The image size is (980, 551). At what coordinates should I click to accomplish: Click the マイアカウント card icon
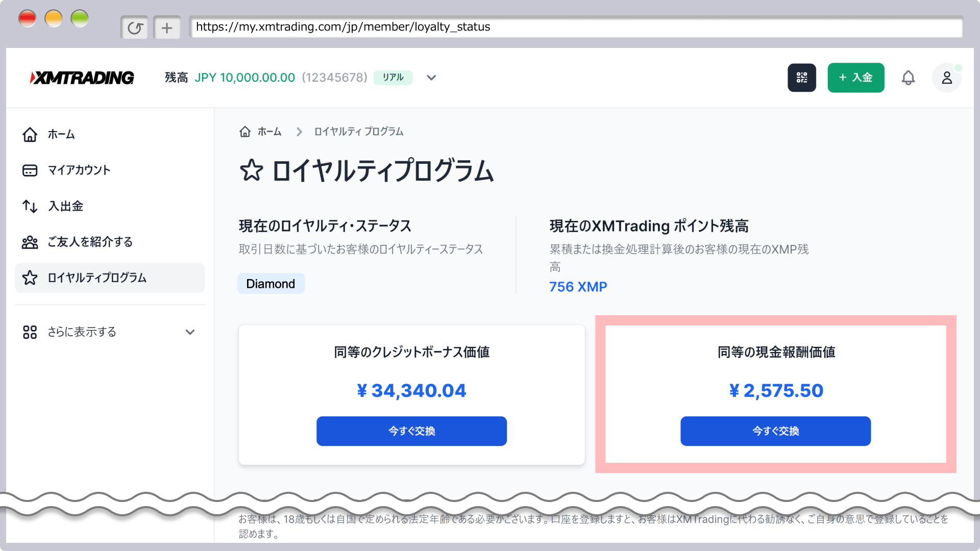click(x=30, y=170)
